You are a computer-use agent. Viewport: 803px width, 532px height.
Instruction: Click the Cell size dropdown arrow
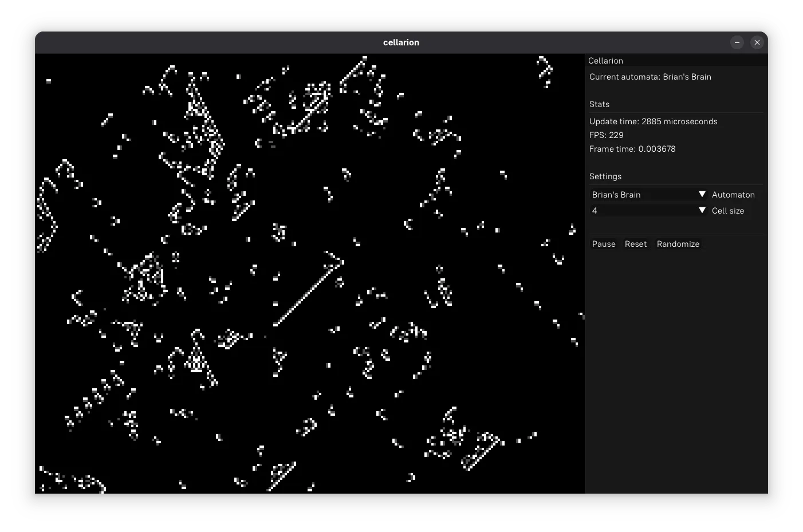pos(702,211)
